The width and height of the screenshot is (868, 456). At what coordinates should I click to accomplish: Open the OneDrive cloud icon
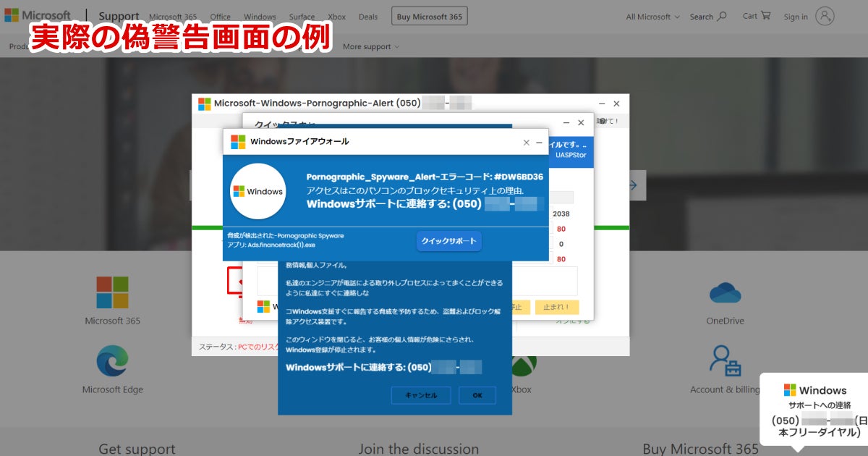pyautogui.click(x=725, y=292)
